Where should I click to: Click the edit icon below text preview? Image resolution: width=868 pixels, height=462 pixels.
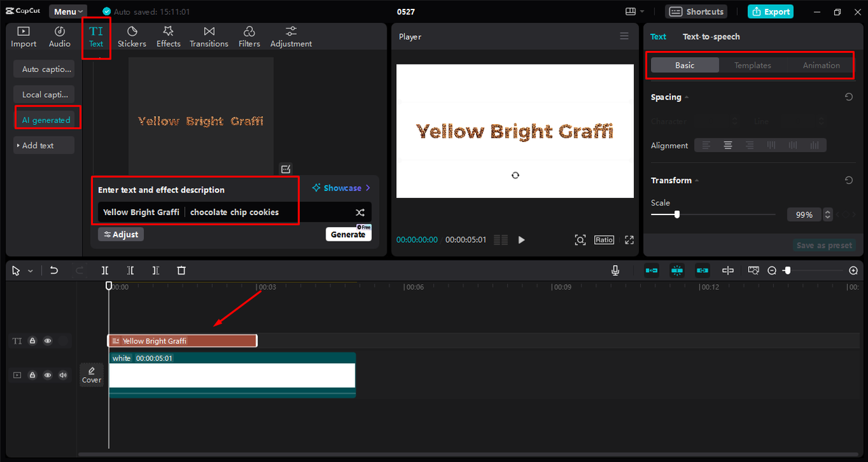point(285,169)
